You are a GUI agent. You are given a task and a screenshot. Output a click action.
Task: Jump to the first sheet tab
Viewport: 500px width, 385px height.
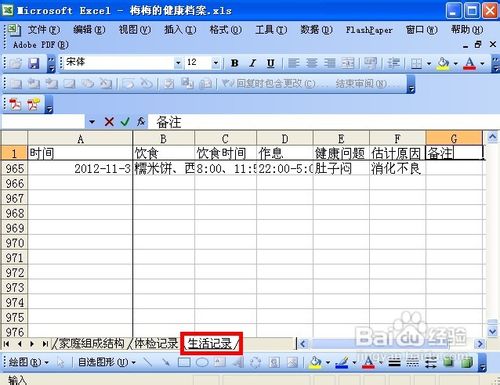6,344
